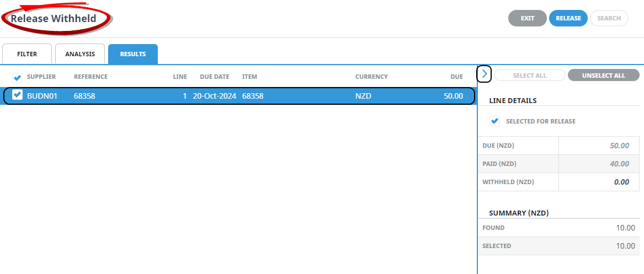Uncheck the Selected For Release checkbox
Viewport: 644px width, 274px height.
pyautogui.click(x=495, y=121)
